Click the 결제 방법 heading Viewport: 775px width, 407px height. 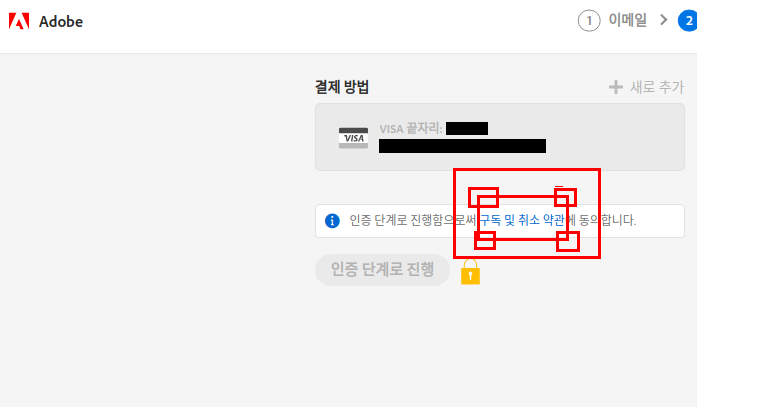coord(342,87)
